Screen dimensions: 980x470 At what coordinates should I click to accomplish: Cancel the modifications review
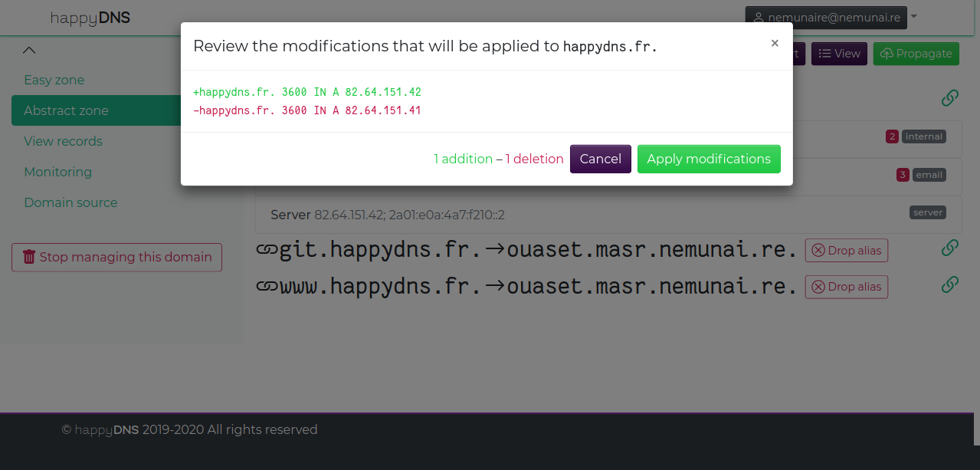(x=600, y=159)
